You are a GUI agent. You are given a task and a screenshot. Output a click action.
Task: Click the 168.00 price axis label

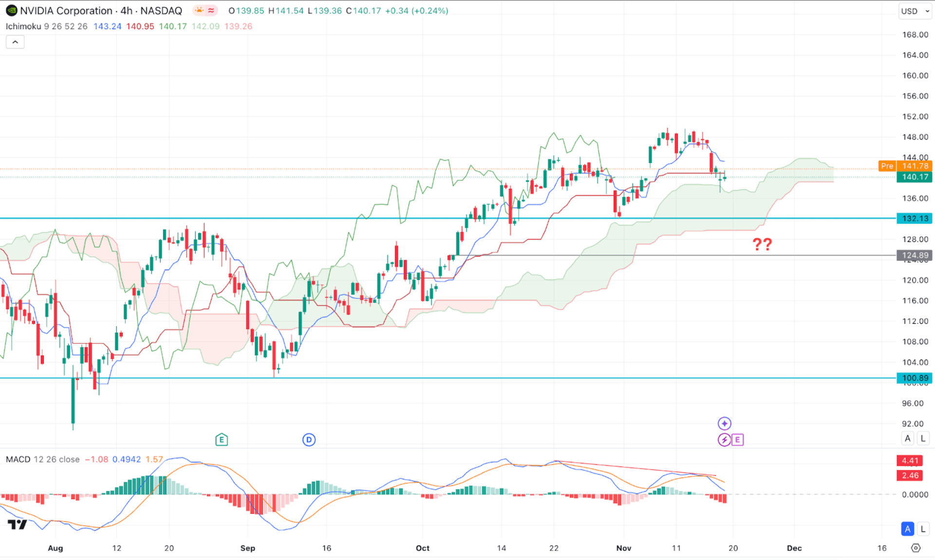pos(915,35)
